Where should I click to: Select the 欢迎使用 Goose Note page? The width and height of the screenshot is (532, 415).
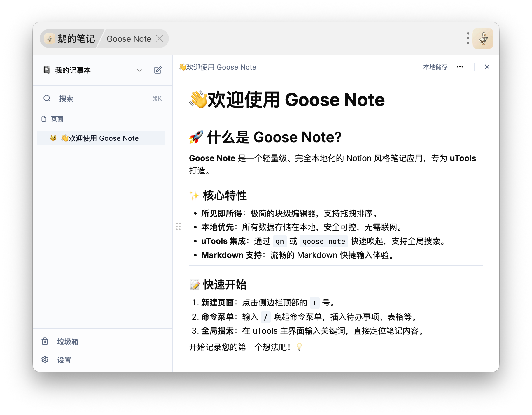point(103,138)
